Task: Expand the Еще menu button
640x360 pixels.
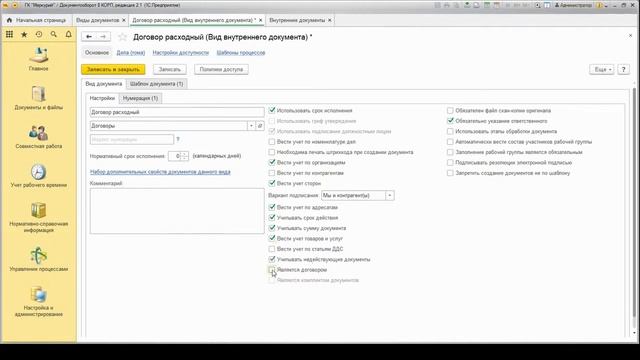Action: click(602, 69)
